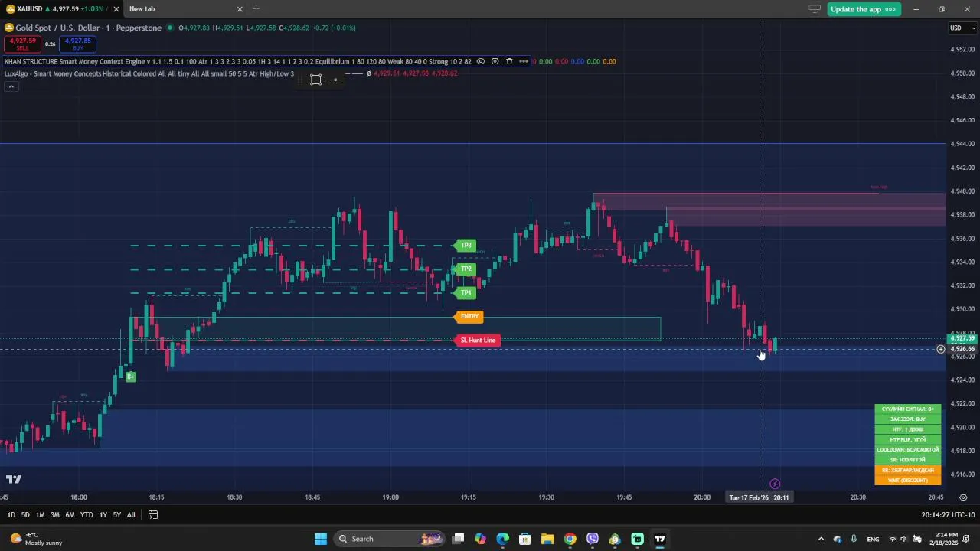Screen dimensions: 980x551
Task: Click the orange ENTRY label
Action: click(x=469, y=316)
